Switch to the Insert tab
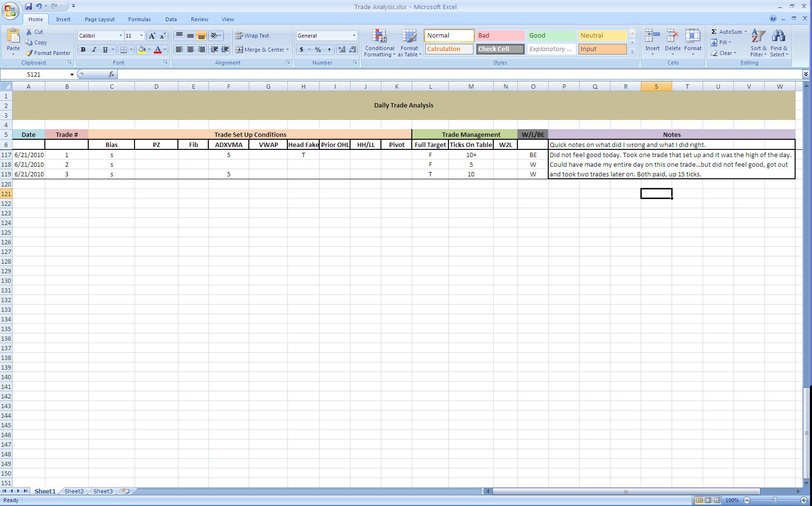Image resolution: width=812 pixels, height=506 pixels. 63,19
